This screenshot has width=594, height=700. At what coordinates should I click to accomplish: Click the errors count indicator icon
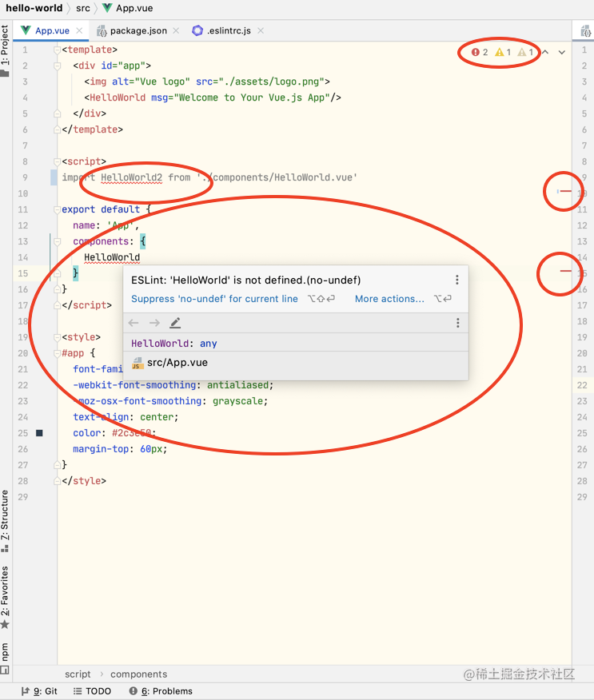tap(476, 52)
